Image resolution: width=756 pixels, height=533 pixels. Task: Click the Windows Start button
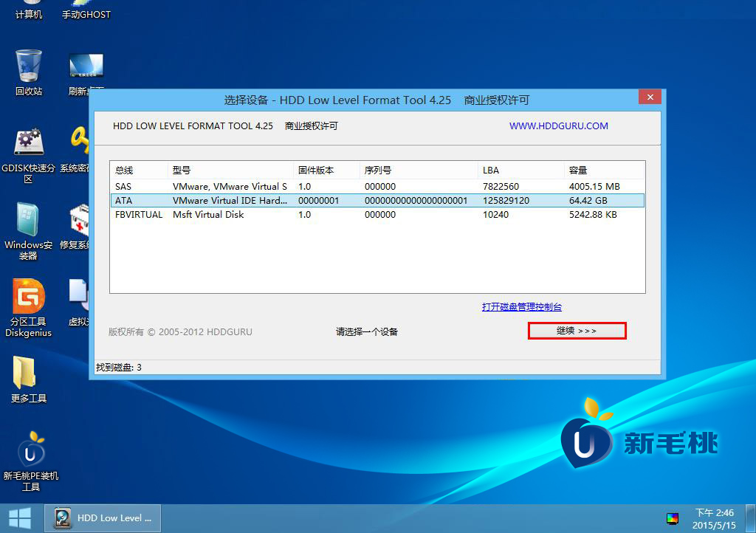click(20, 518)
